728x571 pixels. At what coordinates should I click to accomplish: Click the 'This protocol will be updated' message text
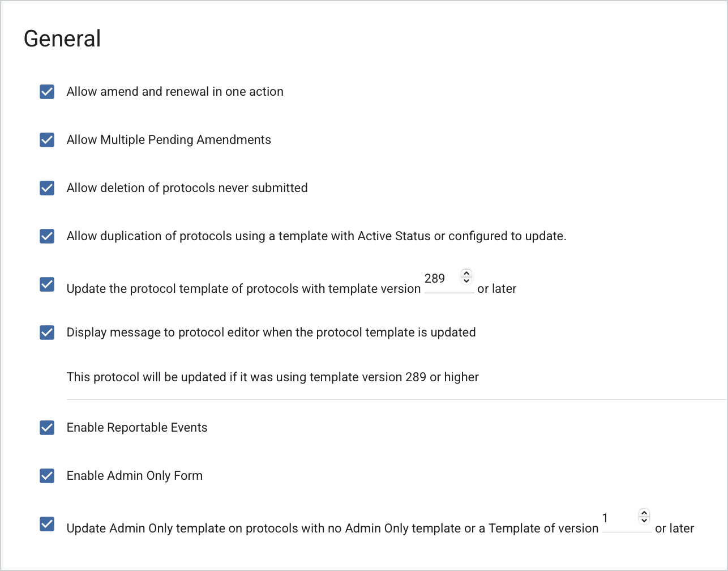coord(272,377)
